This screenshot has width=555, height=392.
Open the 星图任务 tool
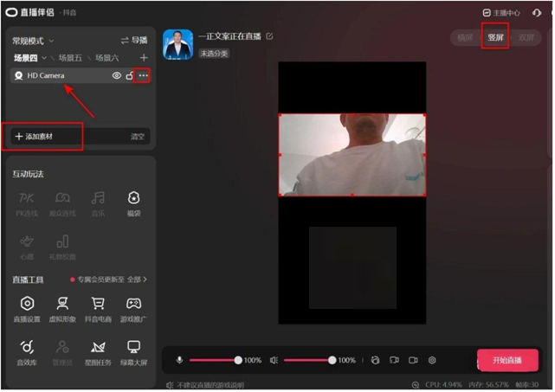[98, 351]
